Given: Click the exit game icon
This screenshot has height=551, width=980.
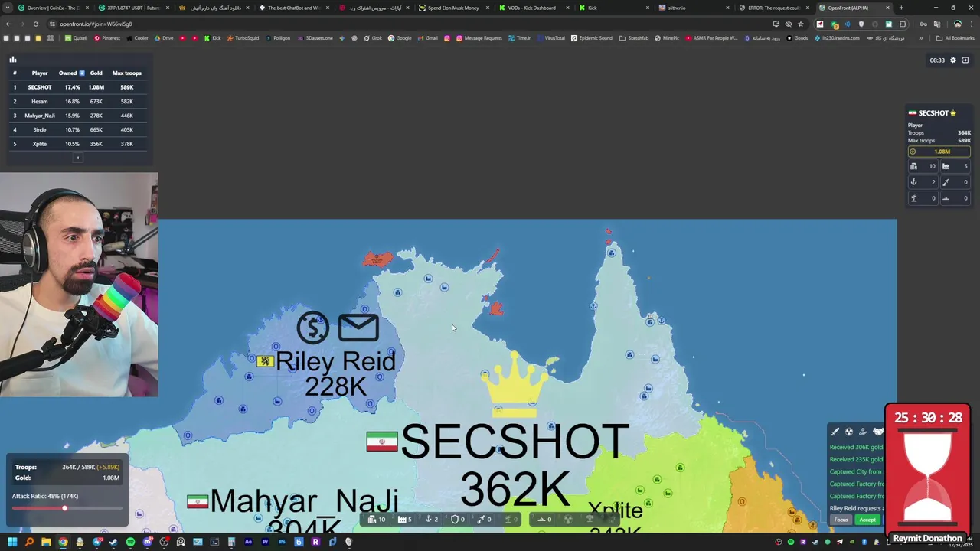Looking at the screenshot, I should click(x=965, y=60).
